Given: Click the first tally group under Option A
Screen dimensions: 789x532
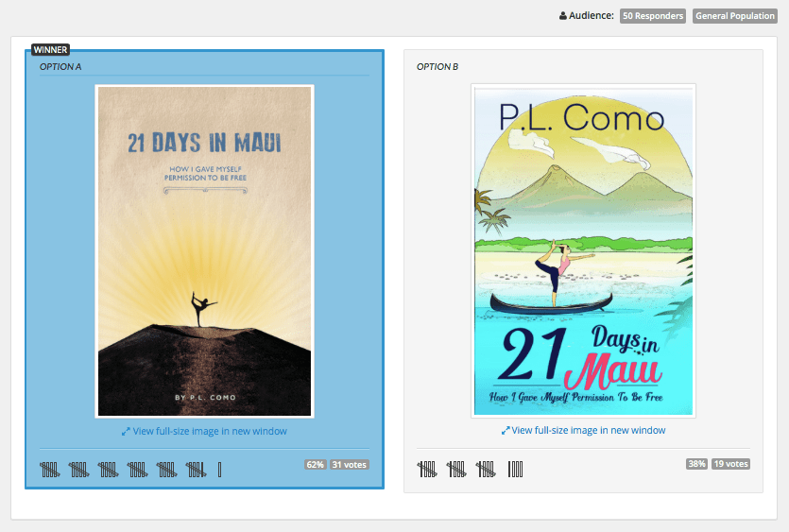Looking at the screenshot, I should [49, 469].
